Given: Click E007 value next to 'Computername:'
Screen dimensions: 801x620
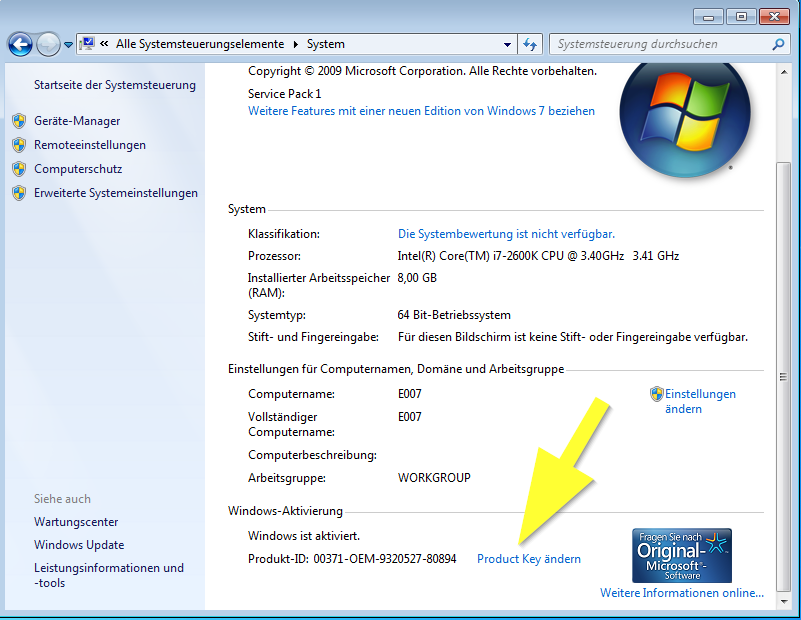Looking at the screenshot, I should coord(410,394).
